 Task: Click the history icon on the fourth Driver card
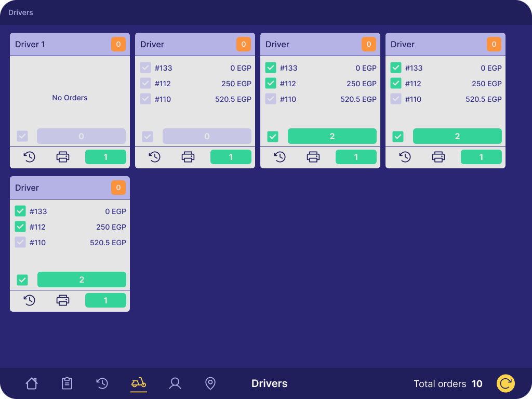[405, 156]
